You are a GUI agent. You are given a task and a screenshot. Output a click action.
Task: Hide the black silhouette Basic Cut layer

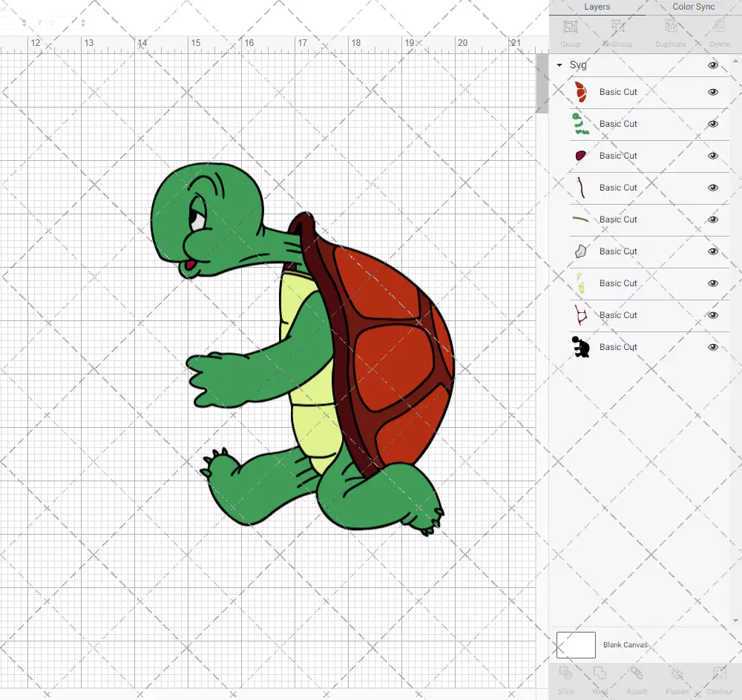712,347
